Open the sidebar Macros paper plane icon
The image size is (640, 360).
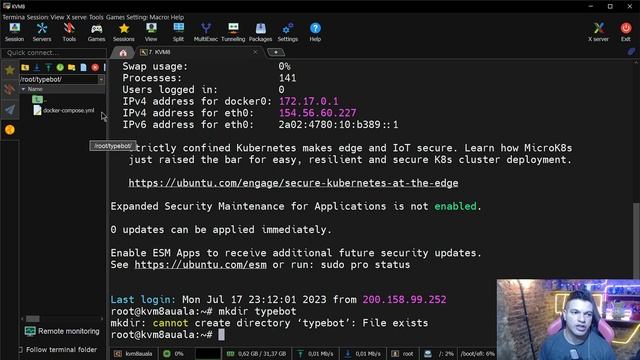(10, 109)
